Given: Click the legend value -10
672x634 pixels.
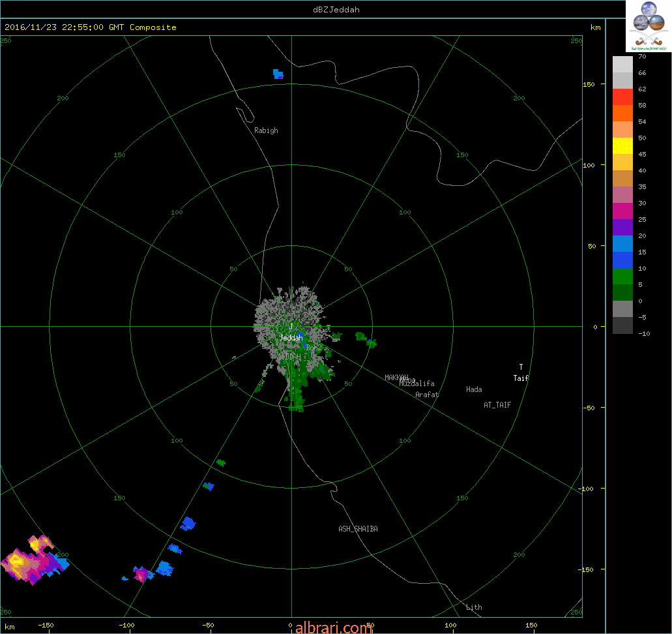Looking at the screenshot, I should click(644, 333).
